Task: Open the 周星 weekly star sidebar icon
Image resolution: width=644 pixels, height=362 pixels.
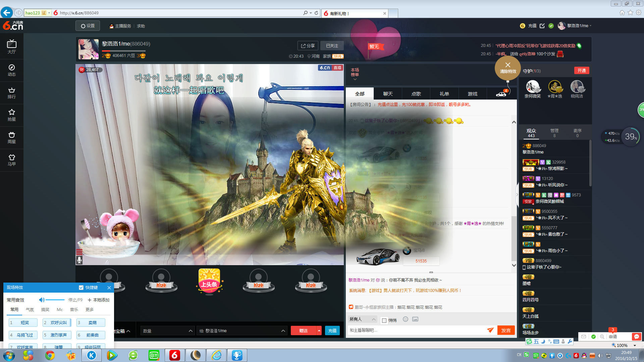Action: click(12, 137)
